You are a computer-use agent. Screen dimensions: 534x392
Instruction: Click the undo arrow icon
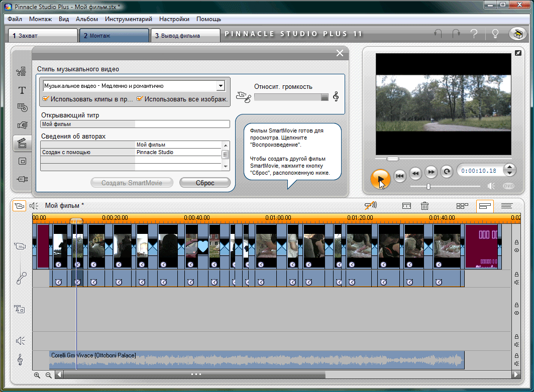(x=438, y=33)
